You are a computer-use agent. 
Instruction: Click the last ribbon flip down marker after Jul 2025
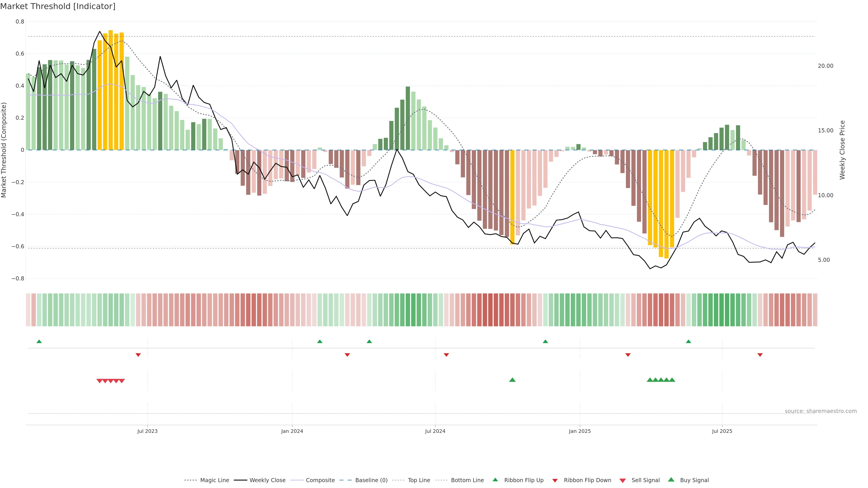point(760,355)
